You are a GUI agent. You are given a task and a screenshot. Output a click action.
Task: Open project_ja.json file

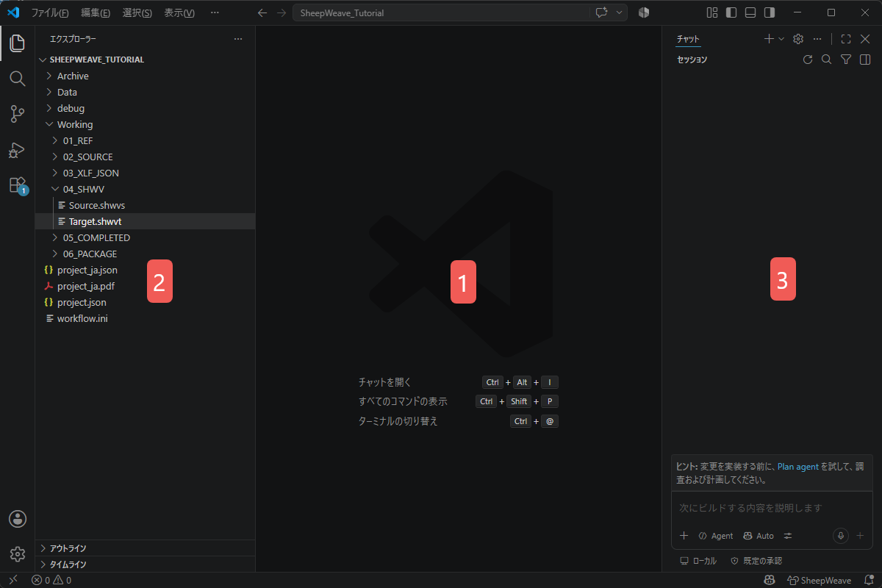coord(145,270)
